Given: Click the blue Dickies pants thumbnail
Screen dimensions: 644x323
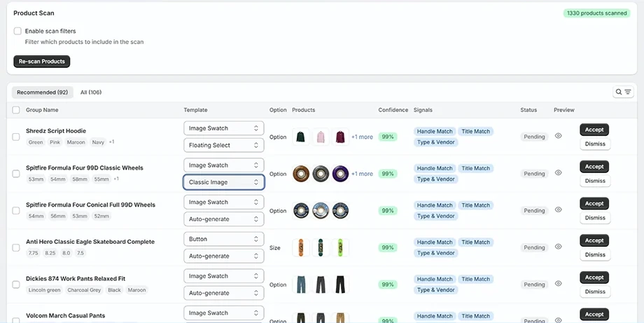Looking at the screenshot, I should pos(300,284).
